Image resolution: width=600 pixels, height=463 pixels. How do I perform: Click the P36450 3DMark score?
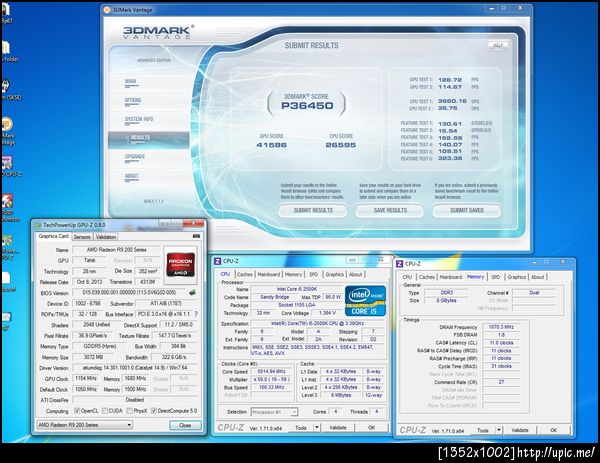pos(307,106)
